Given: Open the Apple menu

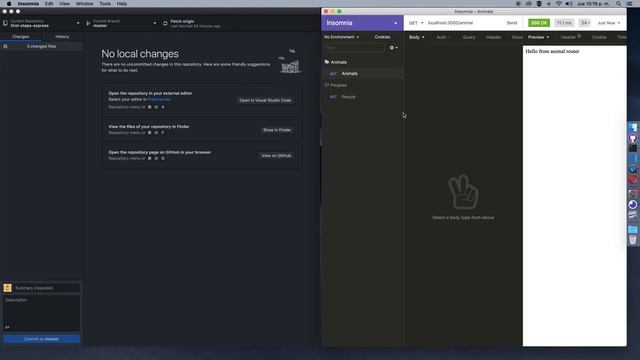Looking at the screenshot, I should pyautogui.click(x=9, y=4).
